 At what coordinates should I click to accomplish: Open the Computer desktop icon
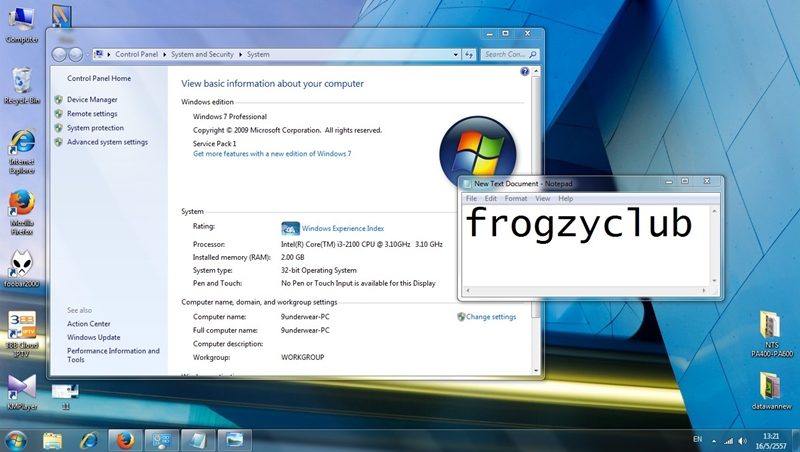coord(21,24)
